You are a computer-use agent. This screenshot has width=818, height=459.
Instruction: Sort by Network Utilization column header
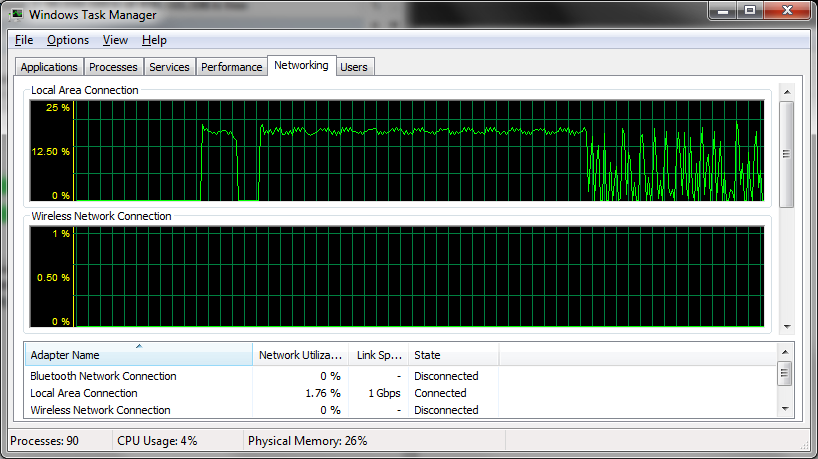coord(300,355)
